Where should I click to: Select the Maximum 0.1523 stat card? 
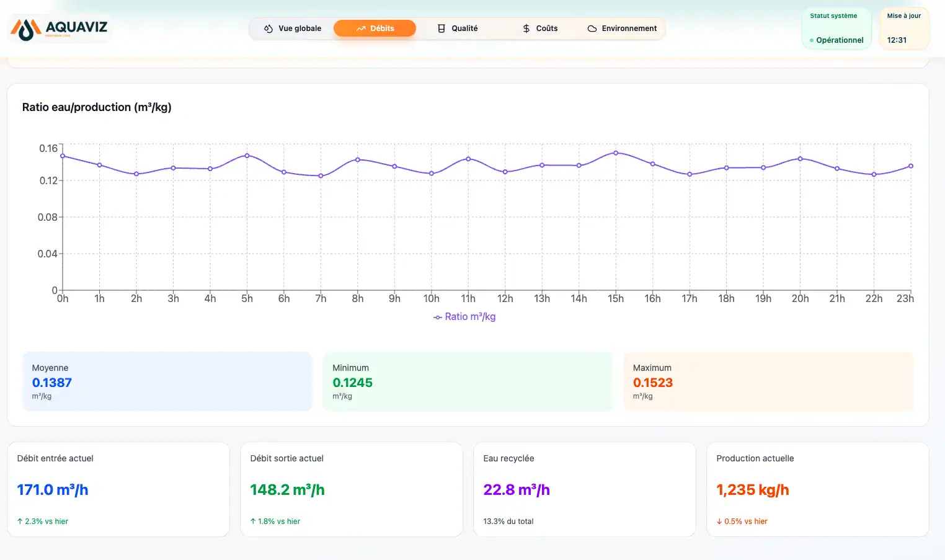pyautogui.click(x=768, y=381)
